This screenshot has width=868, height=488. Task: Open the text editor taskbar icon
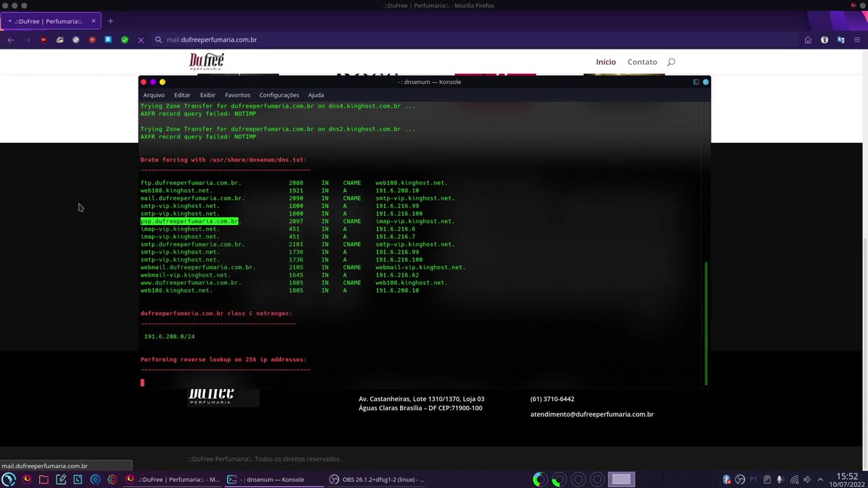pyautogui.click(x=61, y=479)
